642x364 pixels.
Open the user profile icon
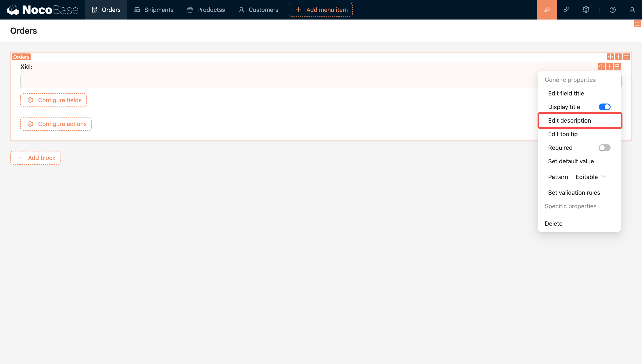(632, 10)
